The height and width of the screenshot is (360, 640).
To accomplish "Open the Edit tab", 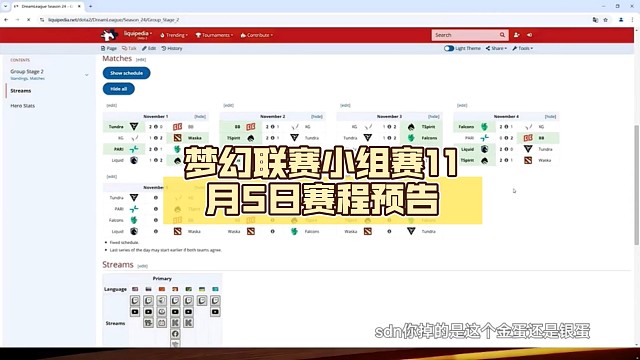I will click(x=149, y=48).
